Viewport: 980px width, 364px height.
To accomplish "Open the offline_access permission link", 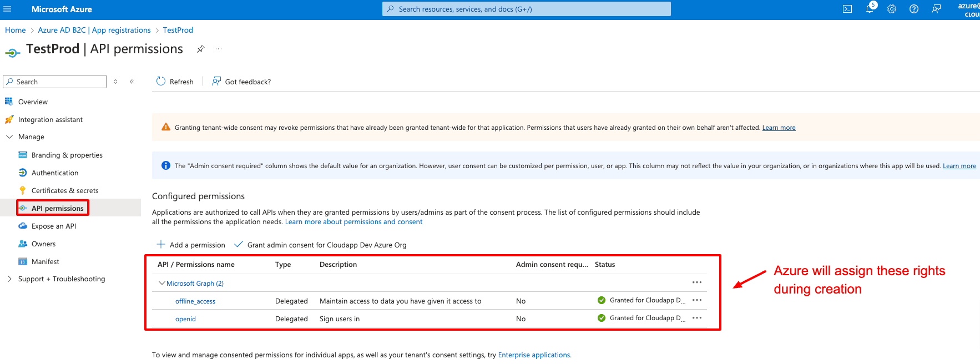I will [x=195, y=301].
